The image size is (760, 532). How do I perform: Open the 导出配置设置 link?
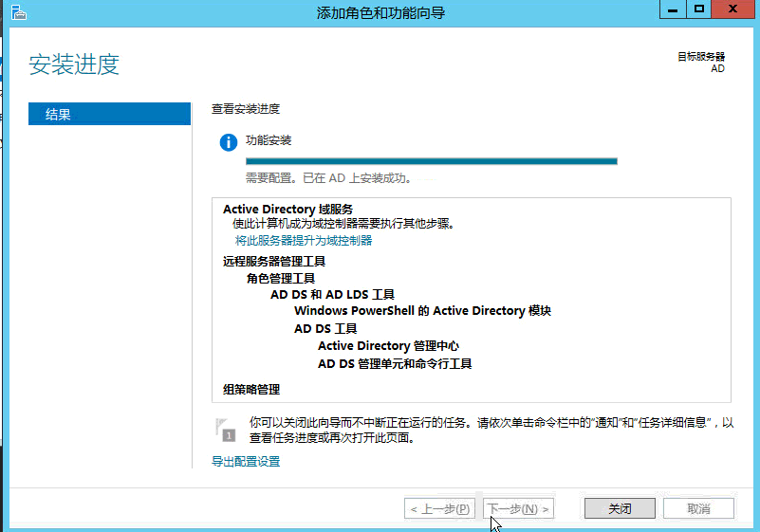[246, 462]
